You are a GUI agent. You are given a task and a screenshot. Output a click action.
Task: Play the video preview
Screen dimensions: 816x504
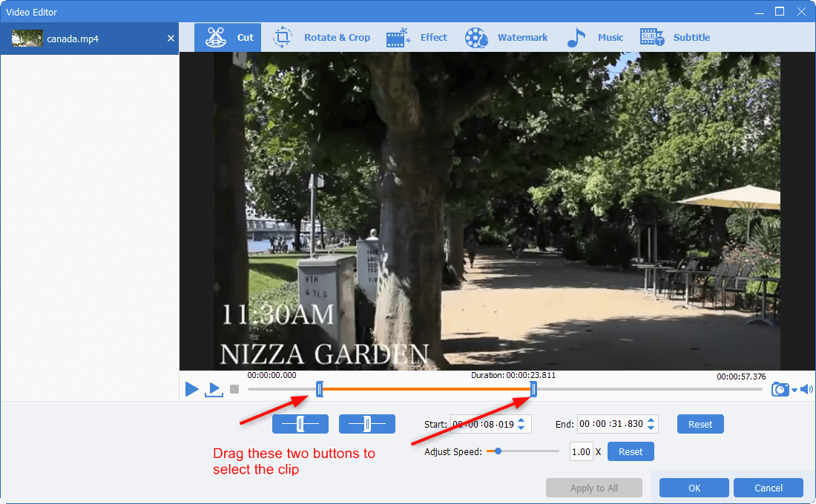click(191, 389)
